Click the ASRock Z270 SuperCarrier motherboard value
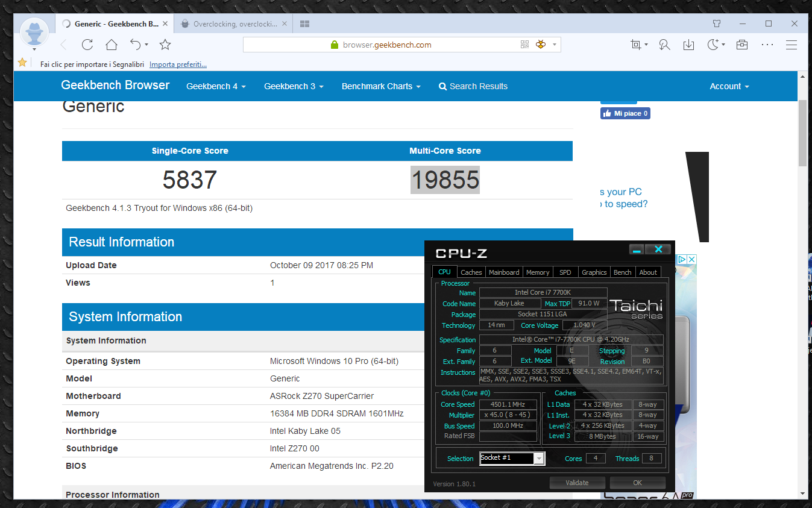This screenshot has height=508, width=812. pos(322,396)
